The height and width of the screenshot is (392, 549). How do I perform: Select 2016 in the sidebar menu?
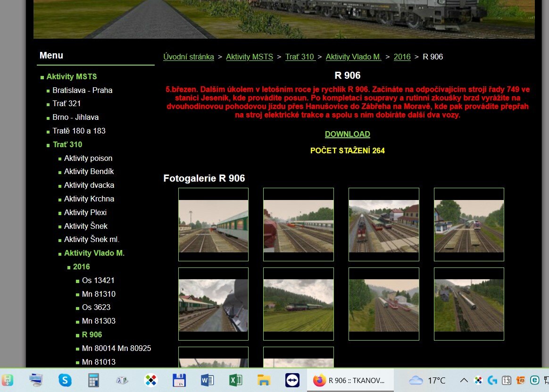coord(81,267)
